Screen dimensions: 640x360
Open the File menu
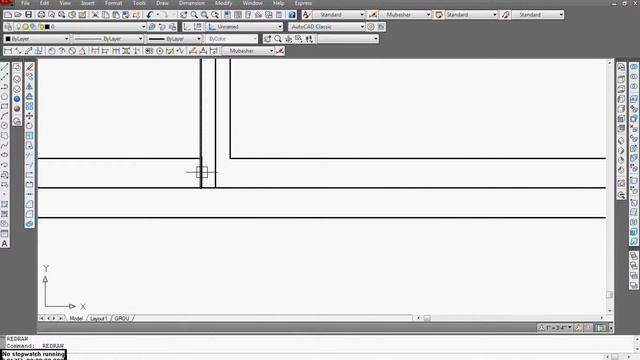click(25, 3)
